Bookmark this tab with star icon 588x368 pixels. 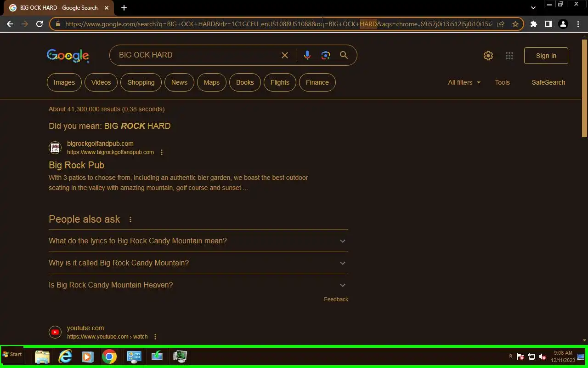coord(515,24)
